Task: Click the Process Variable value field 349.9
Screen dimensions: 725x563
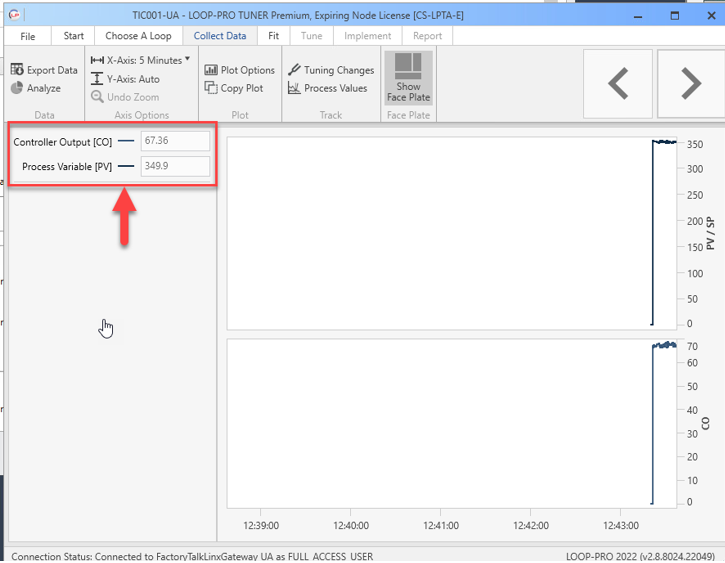Action: [x=175, y=166]
